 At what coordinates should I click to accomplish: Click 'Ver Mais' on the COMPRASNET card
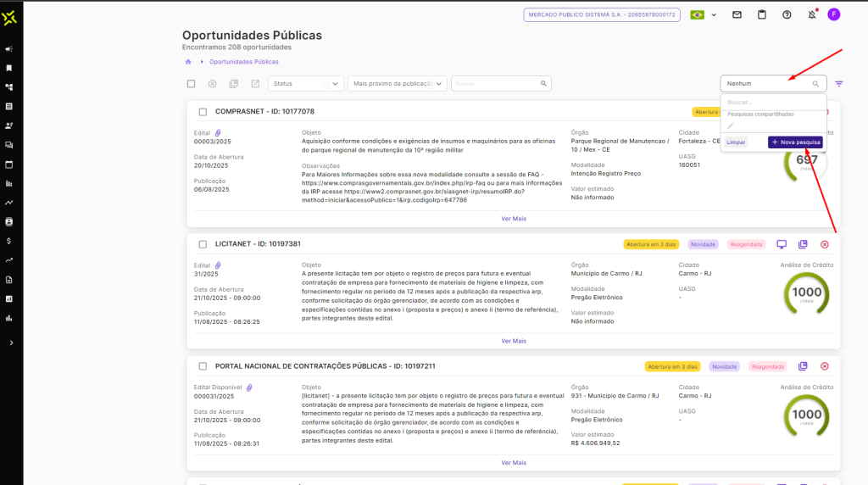click(513, 219)
